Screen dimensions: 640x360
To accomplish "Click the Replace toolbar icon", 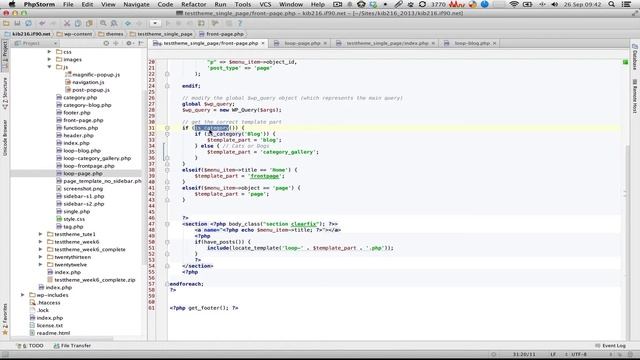I will pyautogui.click(x=114, y=24).
